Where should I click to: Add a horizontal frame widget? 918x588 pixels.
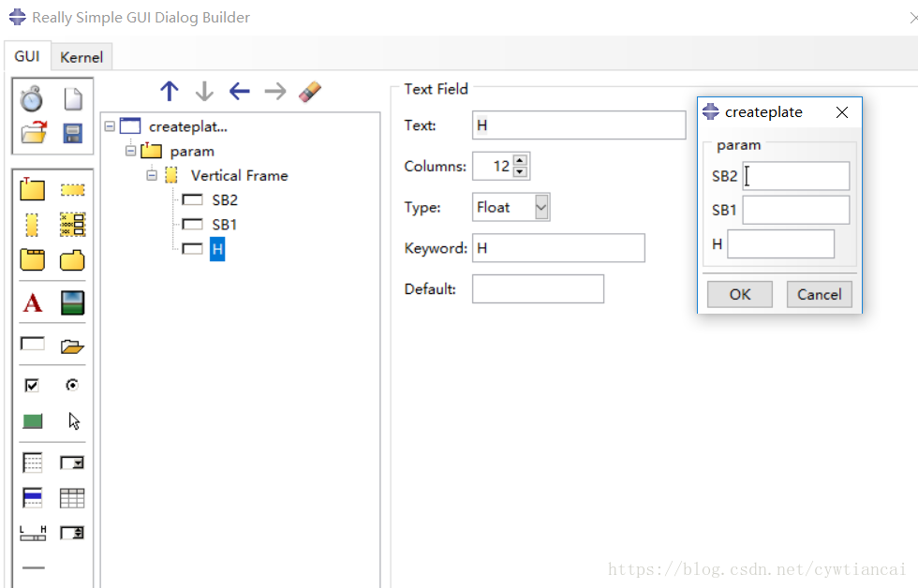[x=73, y=189]
